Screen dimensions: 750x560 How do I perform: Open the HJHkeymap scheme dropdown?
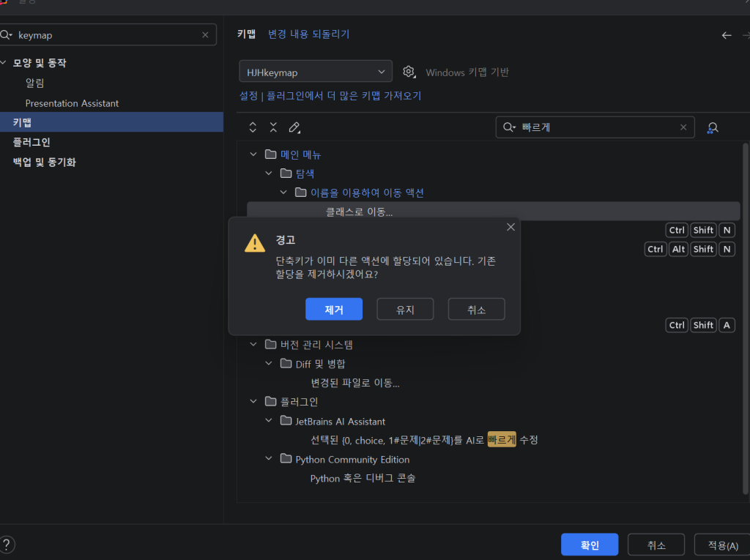[x=315, y=72]
